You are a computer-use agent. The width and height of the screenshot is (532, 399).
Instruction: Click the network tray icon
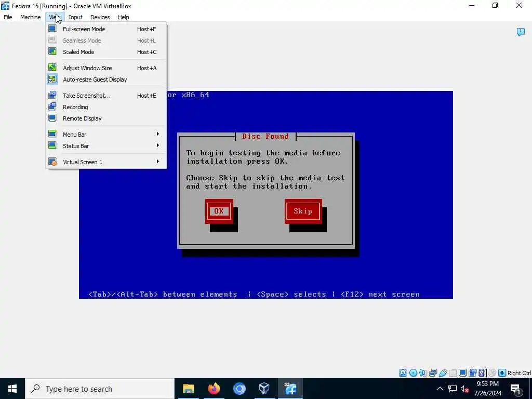click(x=453, y=389)
